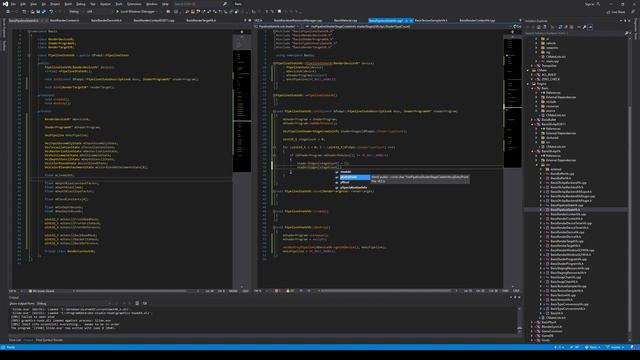Switch to Find Symbol Results tab

point(49,340)
